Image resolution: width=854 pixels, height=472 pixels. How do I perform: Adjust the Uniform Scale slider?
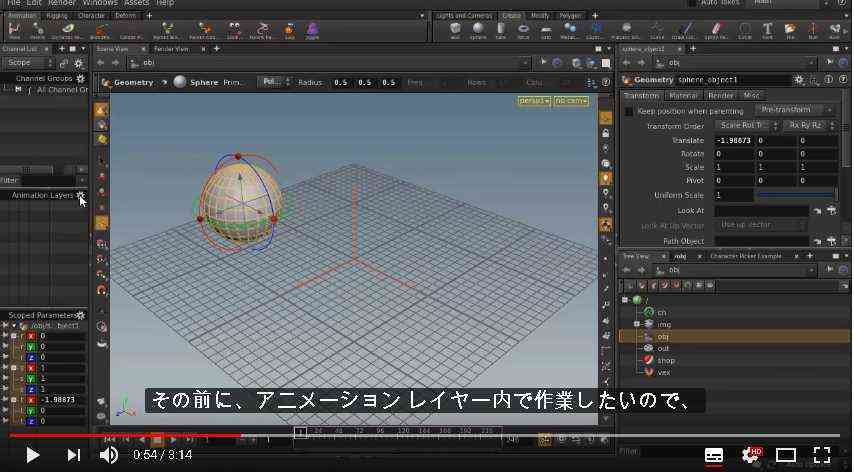(797, 194)
